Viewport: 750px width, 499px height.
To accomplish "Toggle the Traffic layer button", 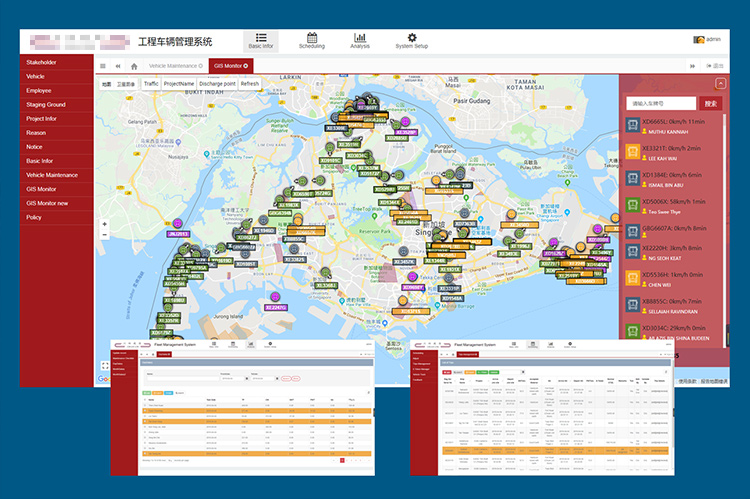I will [x=151, y=84].
